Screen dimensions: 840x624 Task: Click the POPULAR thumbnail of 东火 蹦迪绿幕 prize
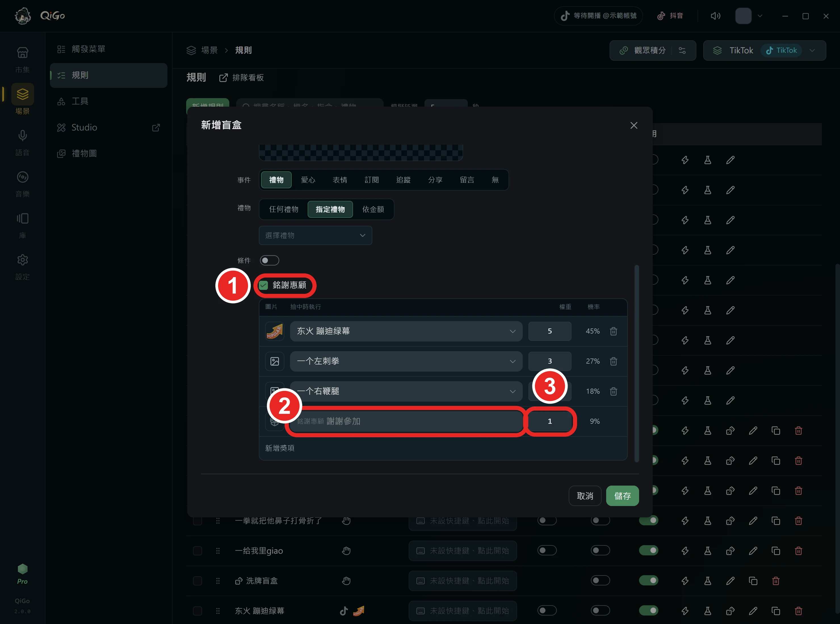[275, 331]
